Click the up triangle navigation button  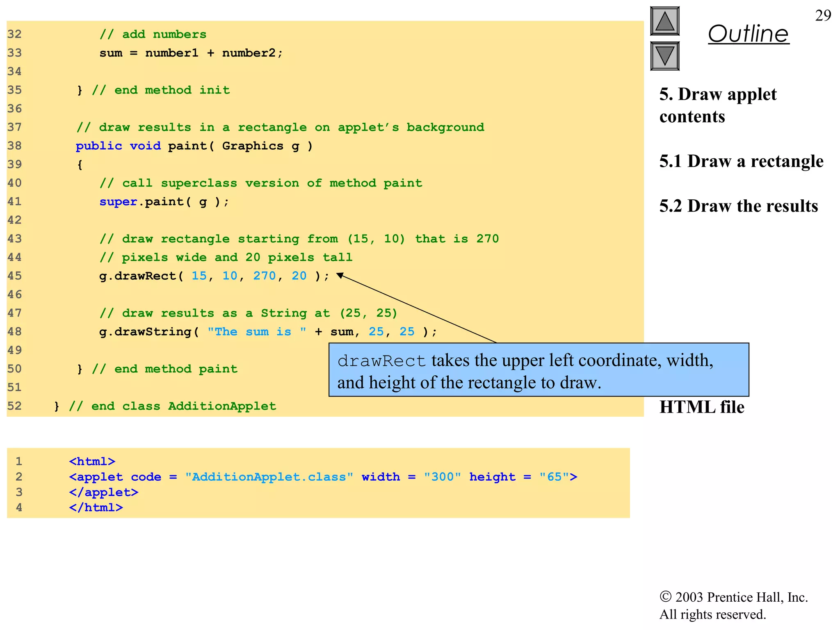pyautogui.click(x=664, y=21)
